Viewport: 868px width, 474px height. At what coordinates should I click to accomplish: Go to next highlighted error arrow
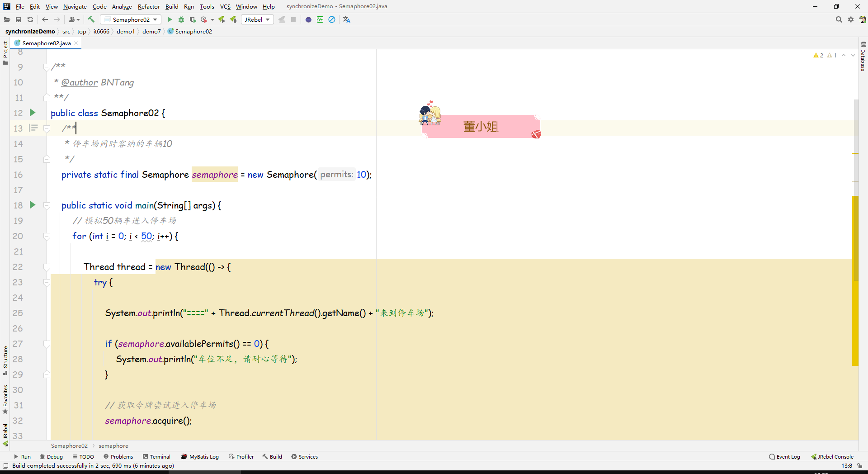pyautogui.click(x=853, y=55)
